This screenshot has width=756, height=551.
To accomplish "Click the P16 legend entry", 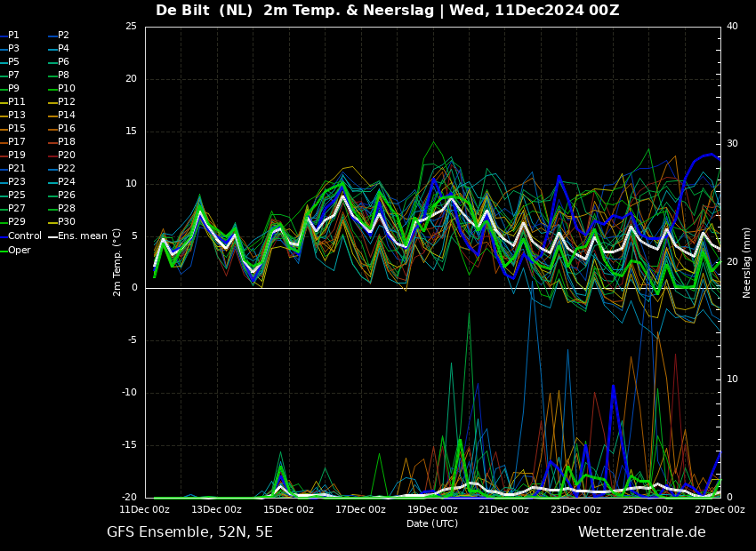I will 61,128.
